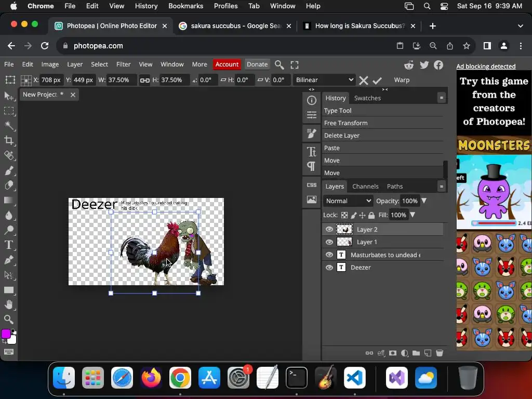Hide the Deezer text layer eye
Image resolution: width=532 pixels, height=399 pixels.
pos(329,268)
